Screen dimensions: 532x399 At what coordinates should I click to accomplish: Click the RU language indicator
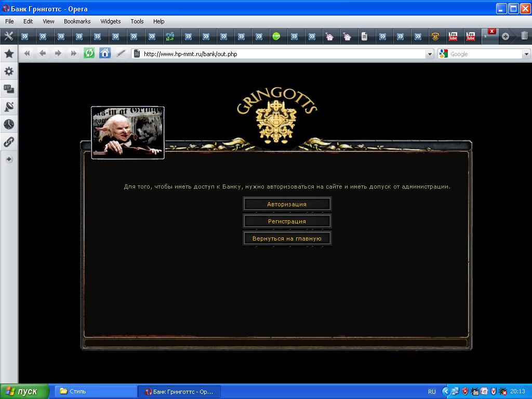(x=432, y=392)
